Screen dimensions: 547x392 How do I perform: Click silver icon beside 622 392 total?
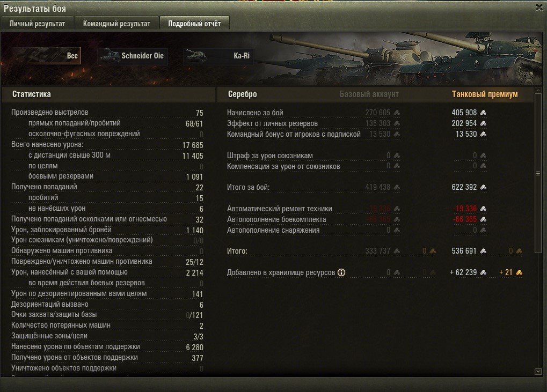(x=483, y=187)
